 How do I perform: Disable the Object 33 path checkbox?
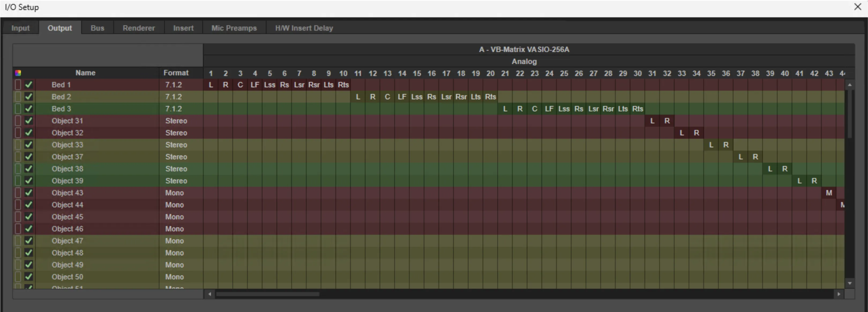[29, 145]
